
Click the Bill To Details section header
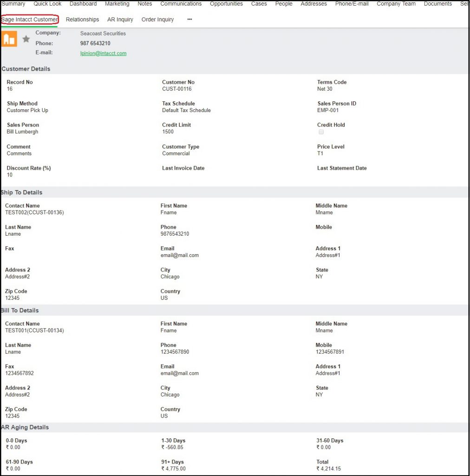pyautogui.click(x=20, y=310)
